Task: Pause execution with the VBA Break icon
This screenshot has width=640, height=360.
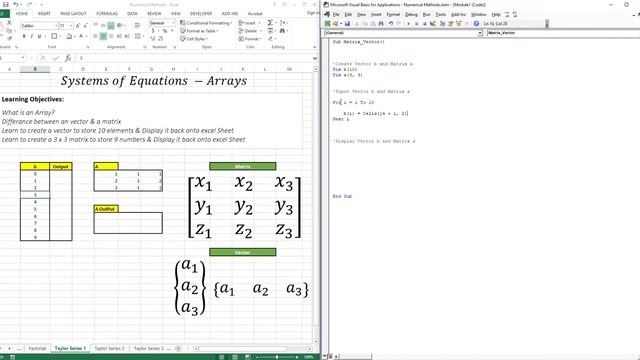Action: tap(416, 24)
